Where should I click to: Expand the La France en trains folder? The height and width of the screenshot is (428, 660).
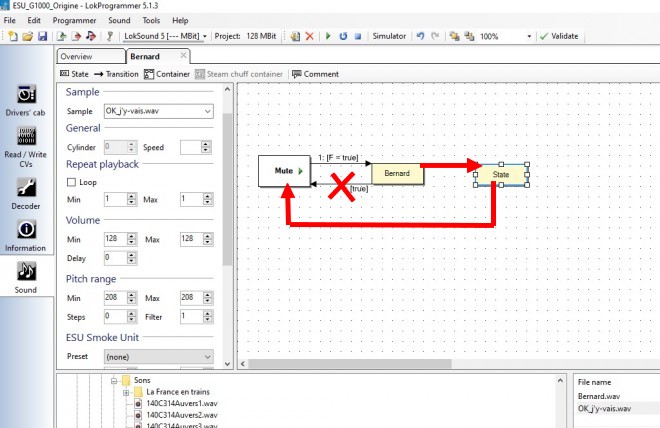coord(126,393)
